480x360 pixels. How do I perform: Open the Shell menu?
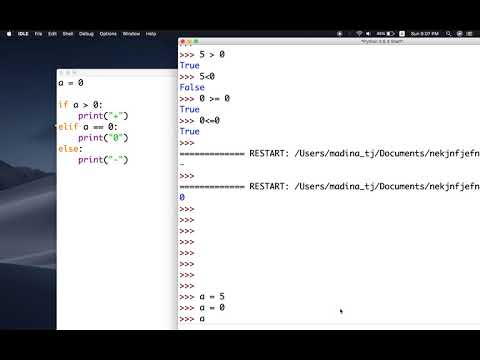point(68,34)
